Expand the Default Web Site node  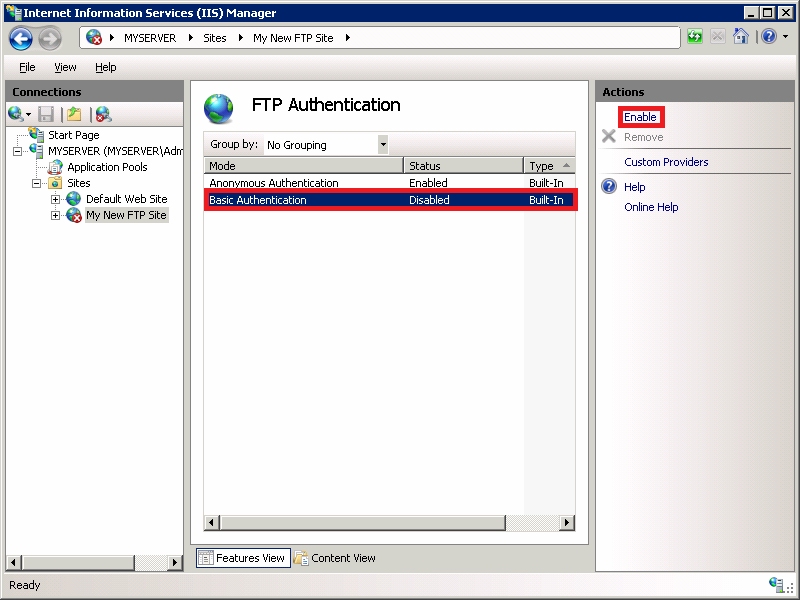(x=55, y=199)
